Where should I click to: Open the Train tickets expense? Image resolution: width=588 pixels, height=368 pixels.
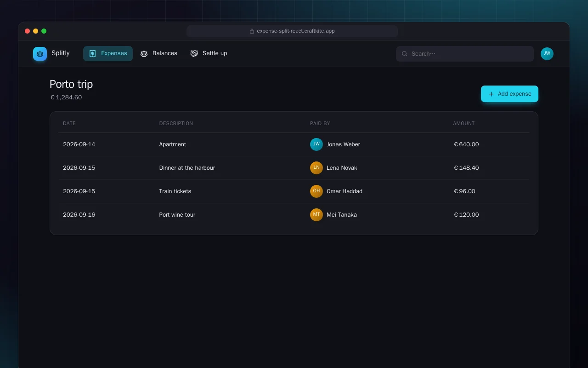coord(175,191)
